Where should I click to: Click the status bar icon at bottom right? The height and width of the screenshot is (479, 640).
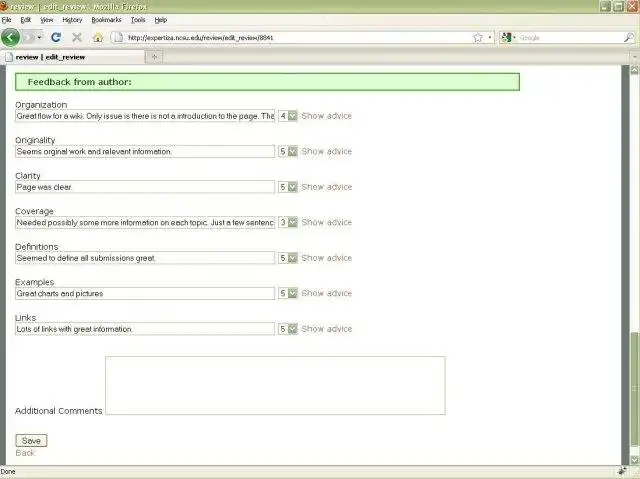[622, 472]
